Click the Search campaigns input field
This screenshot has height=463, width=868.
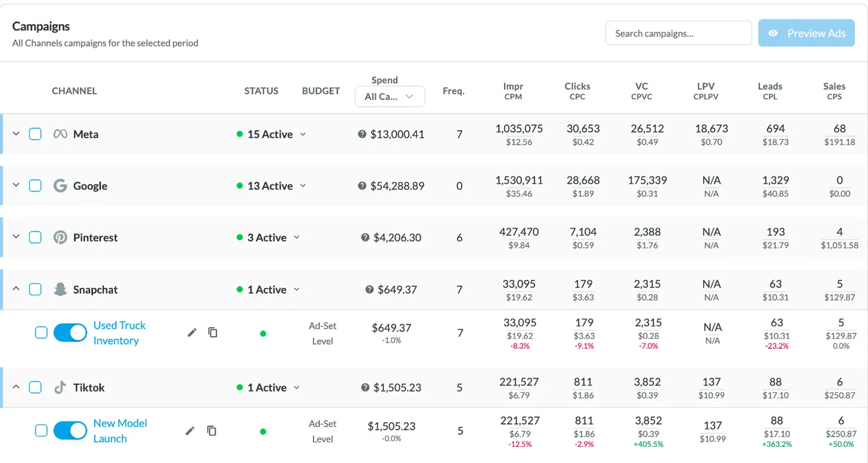point(678,34)
